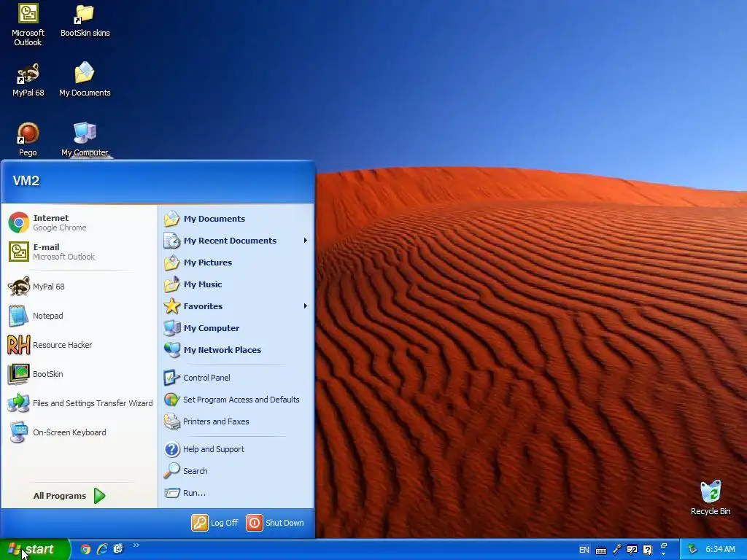Expand Quick Launch overflow chevron
This screenshot has height=560, width=747.
[x=136, y=545]
